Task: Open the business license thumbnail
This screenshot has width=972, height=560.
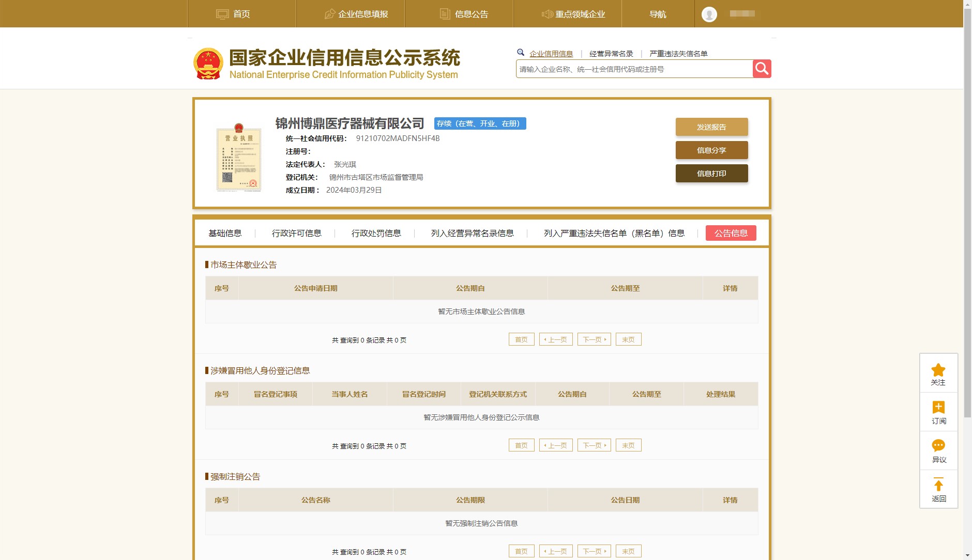Action: click(238, 157)
